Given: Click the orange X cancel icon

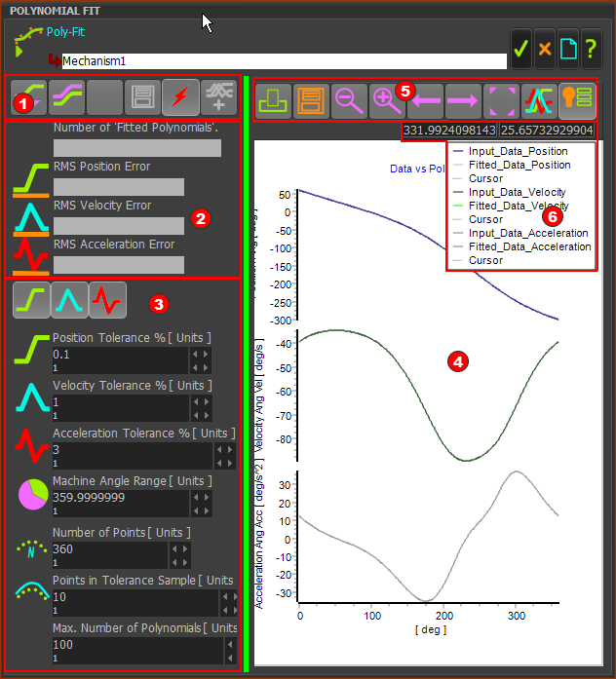Looking at the screenshot, I should tap(545, 49).
